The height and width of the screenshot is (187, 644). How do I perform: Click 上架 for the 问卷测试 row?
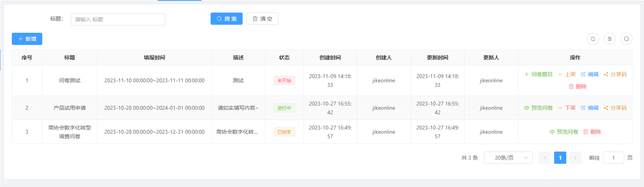[x=567, y=74]
